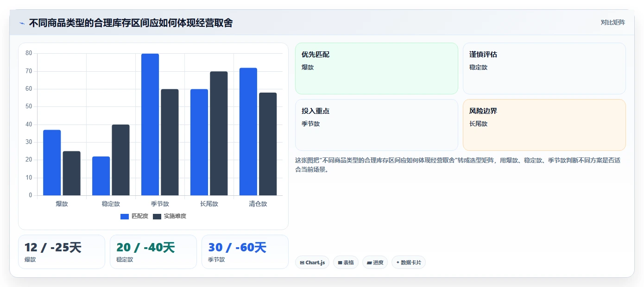Click the 长尾款 text in 风险边界 card
This screenshot has height=287, width=644.
coord(478,124)
